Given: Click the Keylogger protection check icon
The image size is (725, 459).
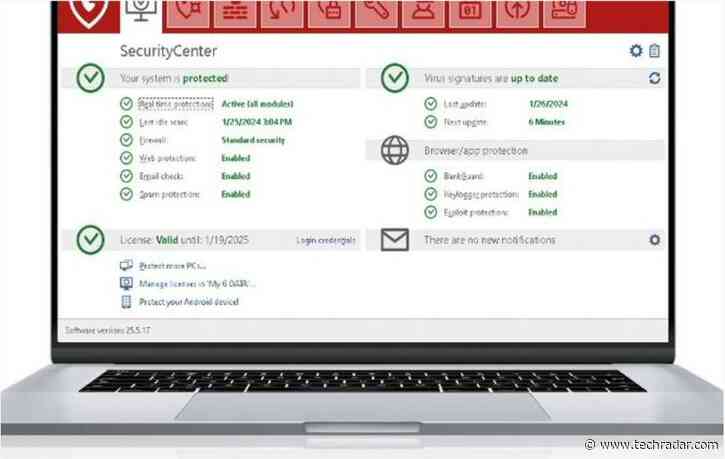Looking at the screenshot, I should 430,194.
